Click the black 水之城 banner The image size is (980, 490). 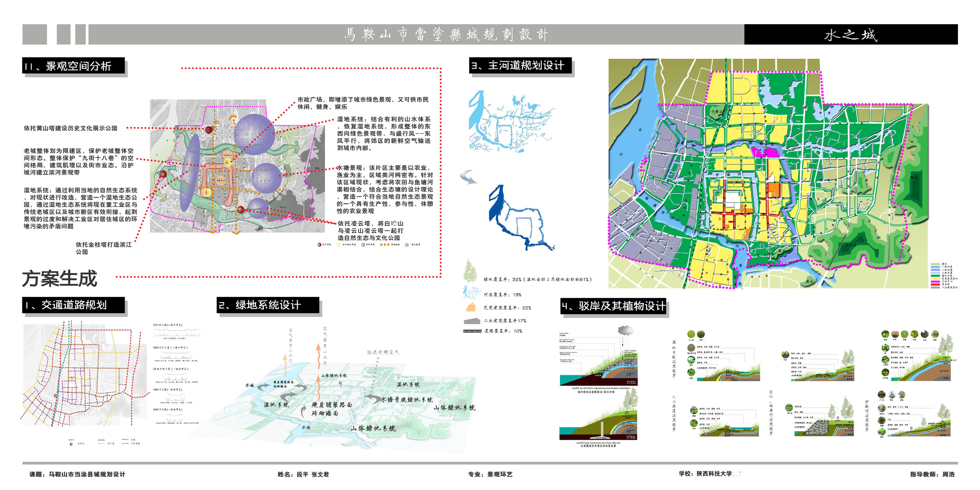click(x=851, y=34)
